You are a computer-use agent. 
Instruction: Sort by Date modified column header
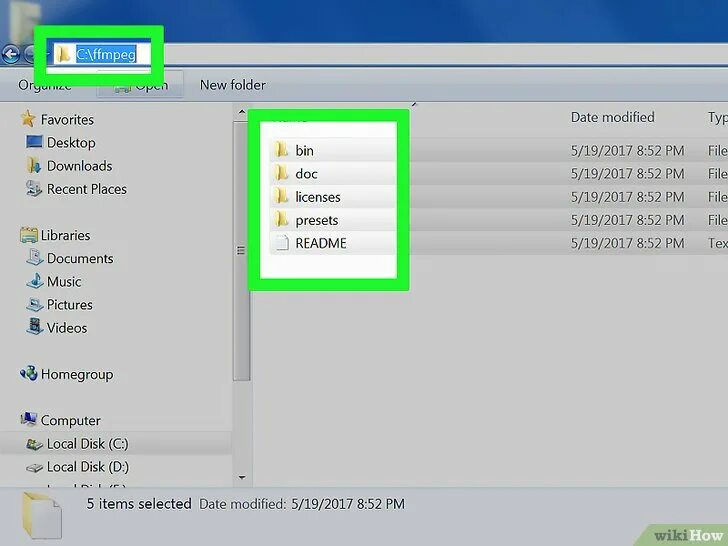(x=612, y=117)
